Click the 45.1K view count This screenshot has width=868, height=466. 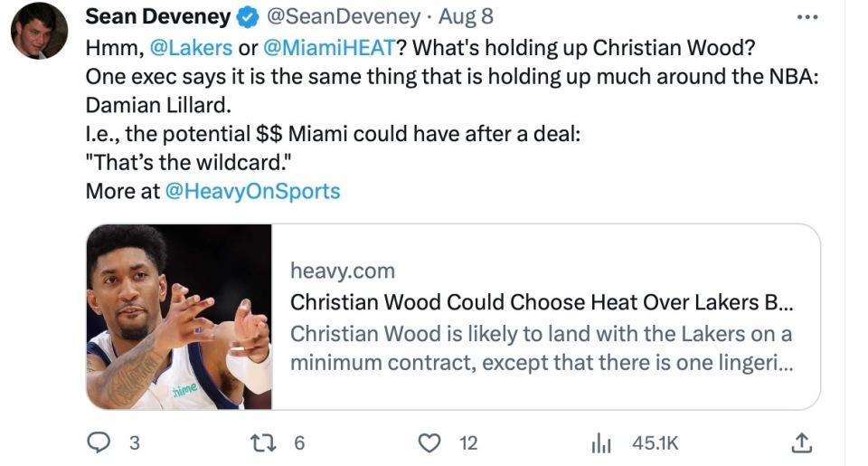(x=655, y=443)
